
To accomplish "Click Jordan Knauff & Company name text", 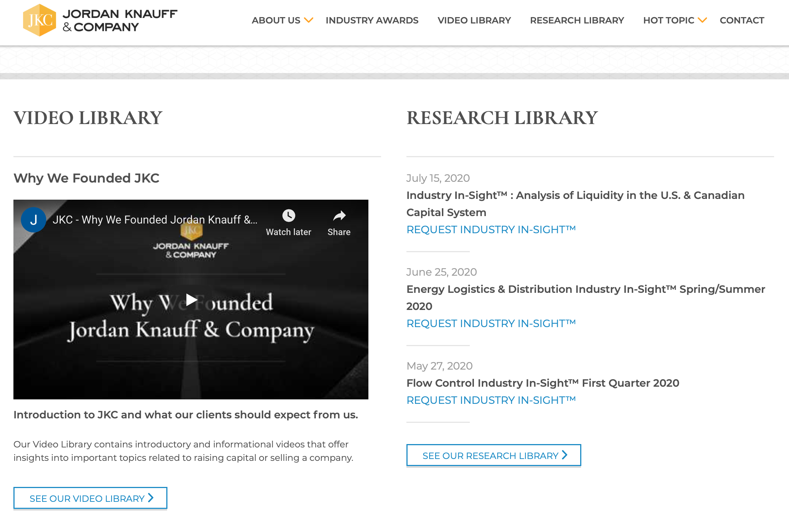I will click(120, 20).
